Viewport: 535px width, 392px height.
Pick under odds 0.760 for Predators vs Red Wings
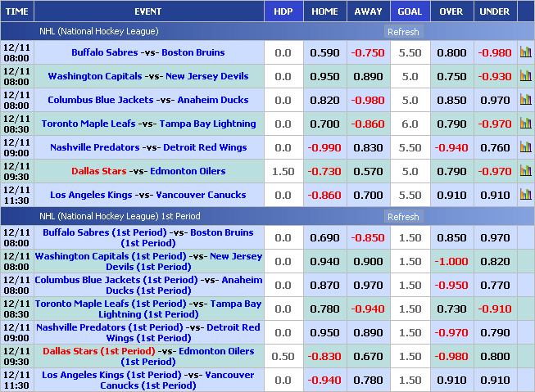coord(494,148)
